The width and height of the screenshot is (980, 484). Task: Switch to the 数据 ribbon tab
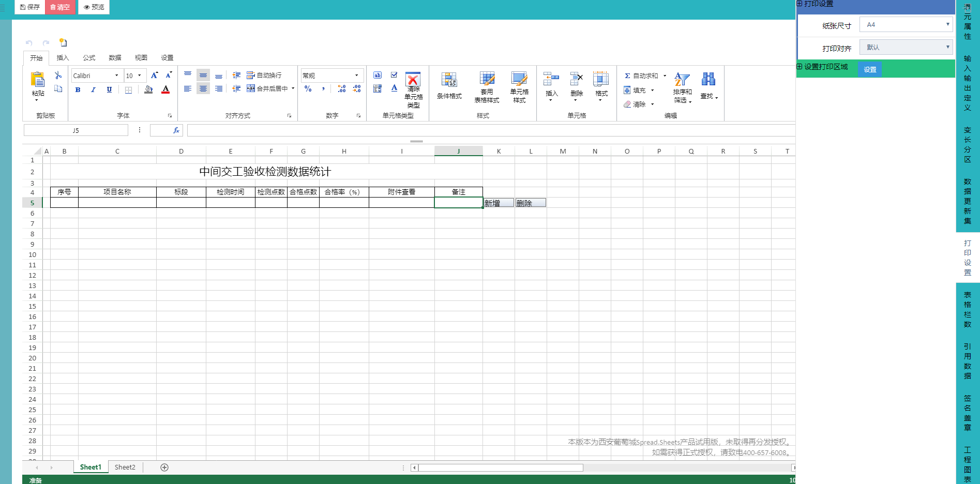(115, 58)
